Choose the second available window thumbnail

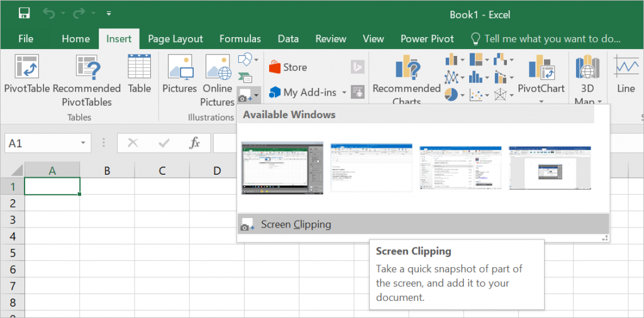[371, 167]
